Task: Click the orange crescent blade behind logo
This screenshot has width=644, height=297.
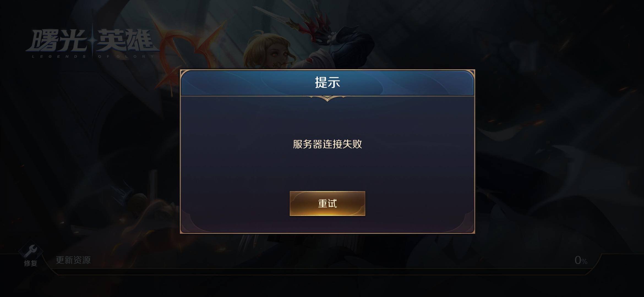Action: tap(190, 50)
